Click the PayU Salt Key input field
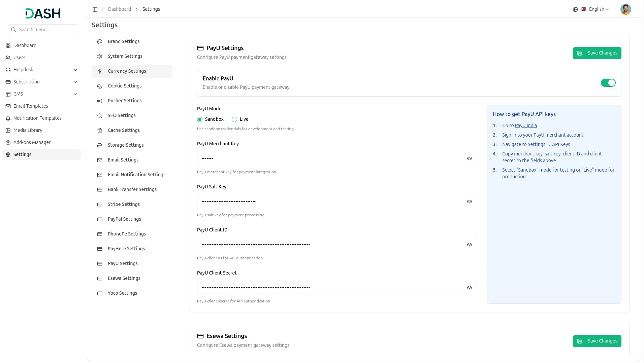 click(336, 202)
